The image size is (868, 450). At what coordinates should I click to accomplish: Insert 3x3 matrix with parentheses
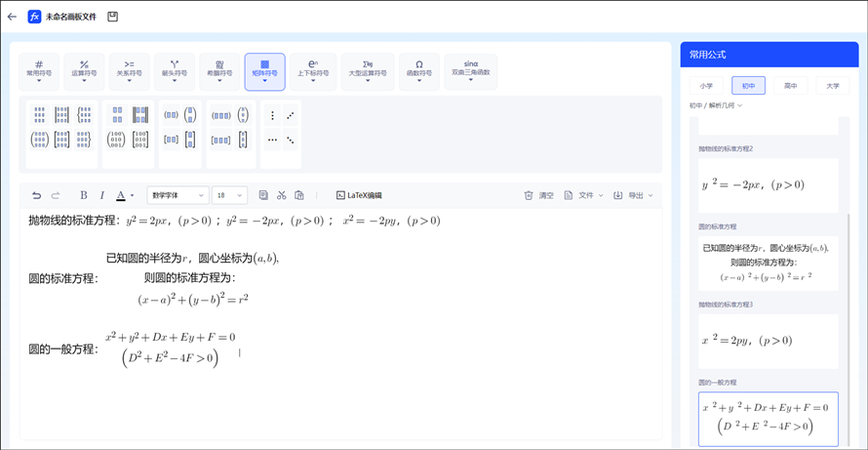click(39, 140)
